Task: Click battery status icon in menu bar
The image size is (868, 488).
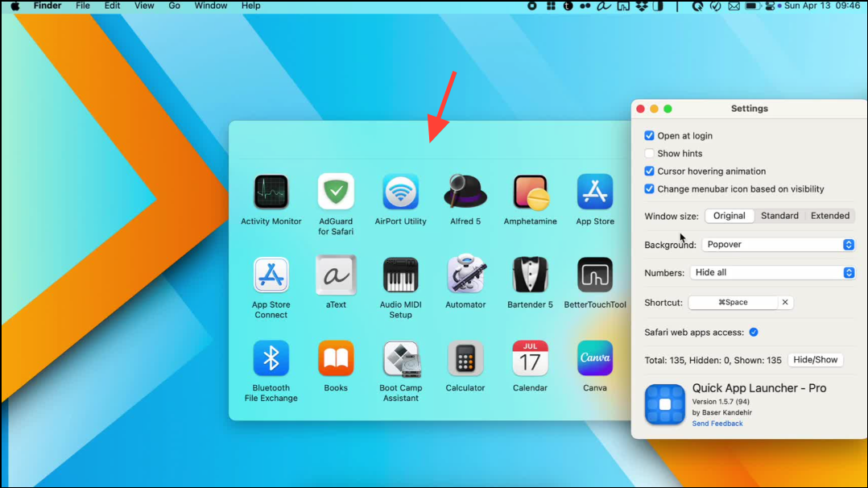Action: tap(751, 6)
